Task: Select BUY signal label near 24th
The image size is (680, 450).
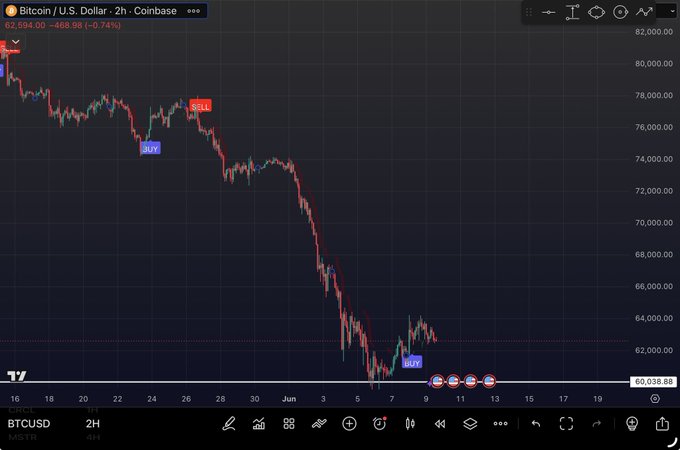Action: 150,149
